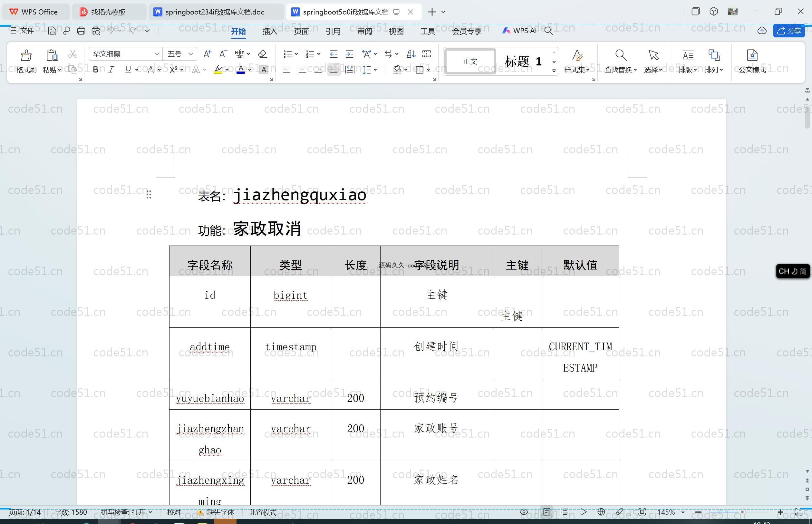Click the Clear Formatting eraser icon
The width and height of the screenshot is (812, 524).
[262, 54]
